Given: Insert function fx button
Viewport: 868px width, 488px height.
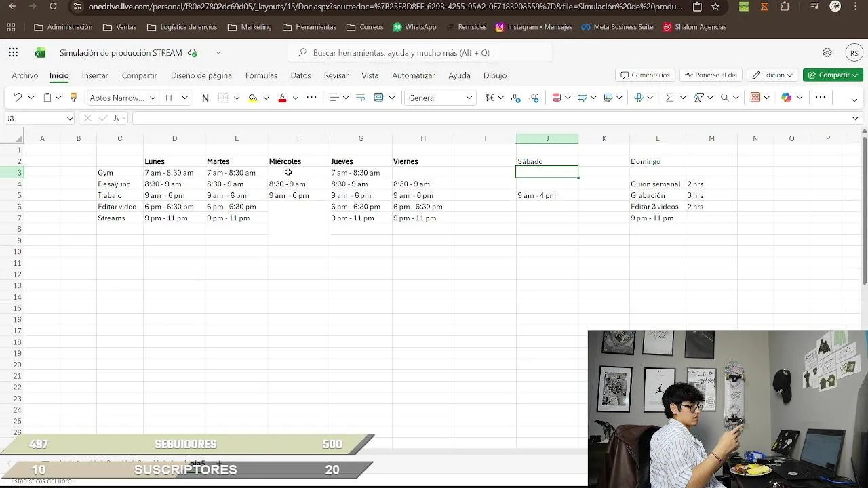Looking at the screenshot, I should coord(117,118).
